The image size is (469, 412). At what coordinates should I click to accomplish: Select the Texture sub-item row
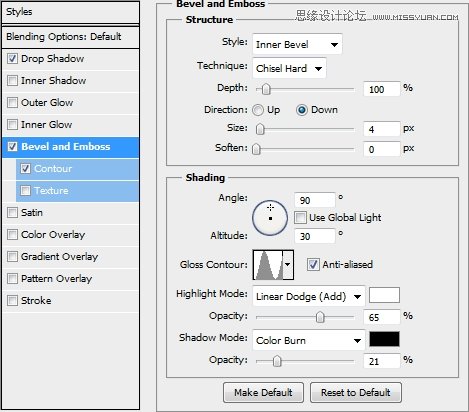click(77, 191)
